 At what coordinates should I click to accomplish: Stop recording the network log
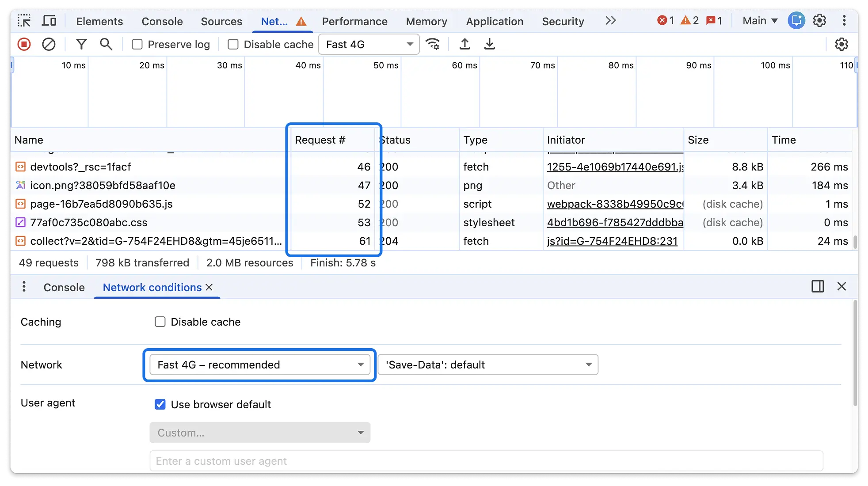(24, 44)
